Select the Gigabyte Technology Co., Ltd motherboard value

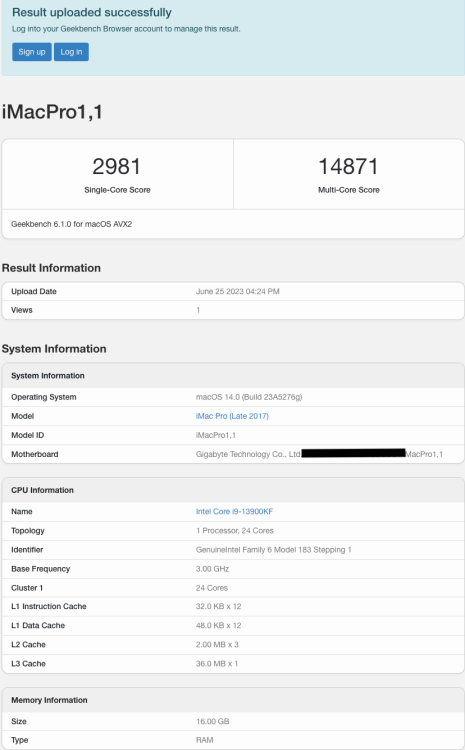[x=248, y=454]
